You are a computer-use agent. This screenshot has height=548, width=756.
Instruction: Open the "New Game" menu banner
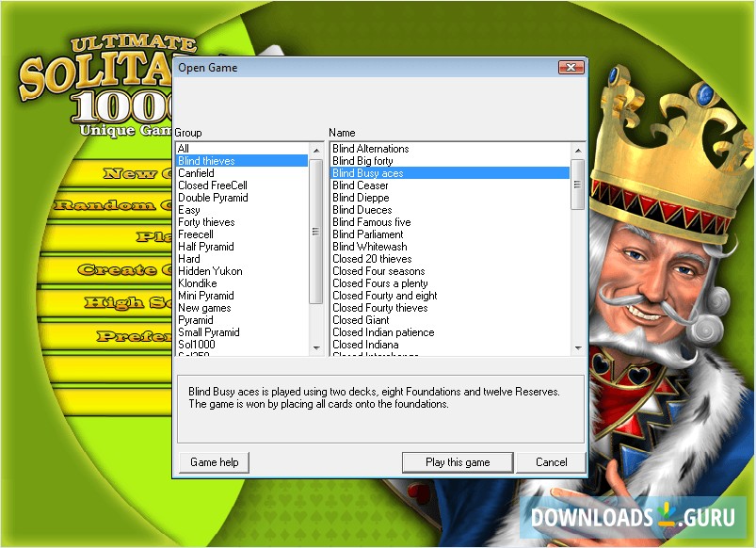127,173
